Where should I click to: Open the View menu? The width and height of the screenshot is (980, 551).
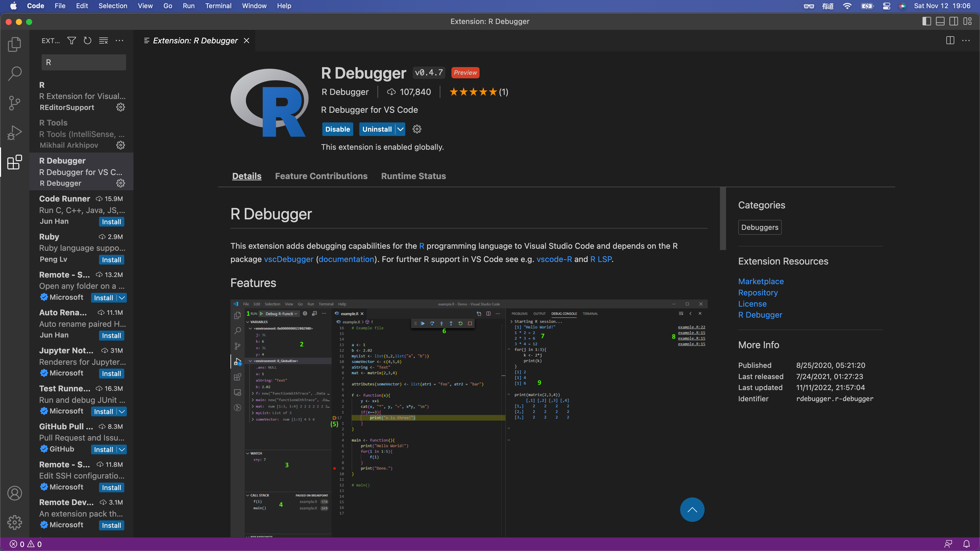145,6
